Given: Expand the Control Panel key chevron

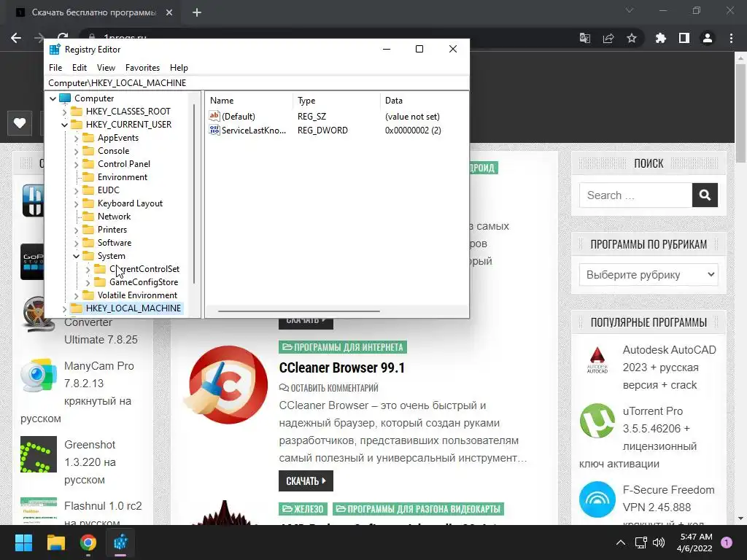Looking at the screenshot, I should click(x=76, y=164).
